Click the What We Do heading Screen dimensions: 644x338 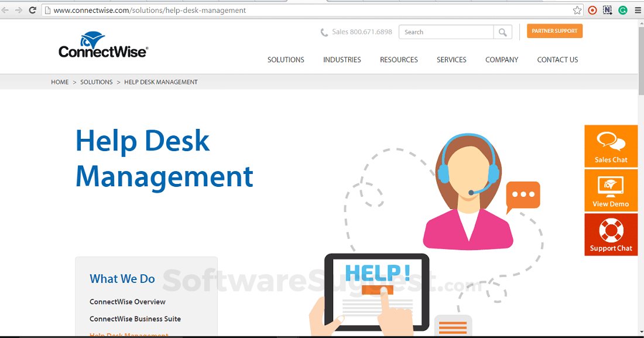point(122,279)
